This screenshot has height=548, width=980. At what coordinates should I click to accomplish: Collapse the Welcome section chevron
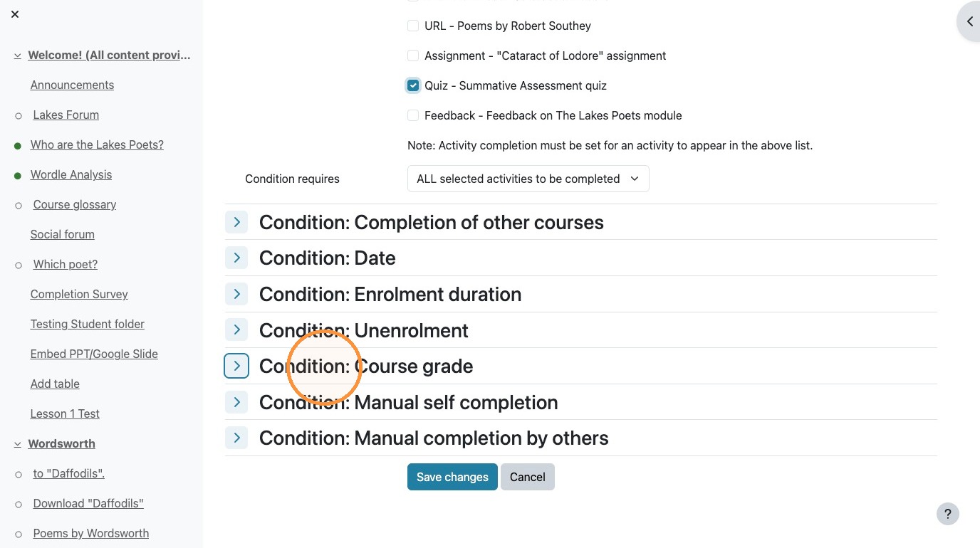tap(18, 56)
